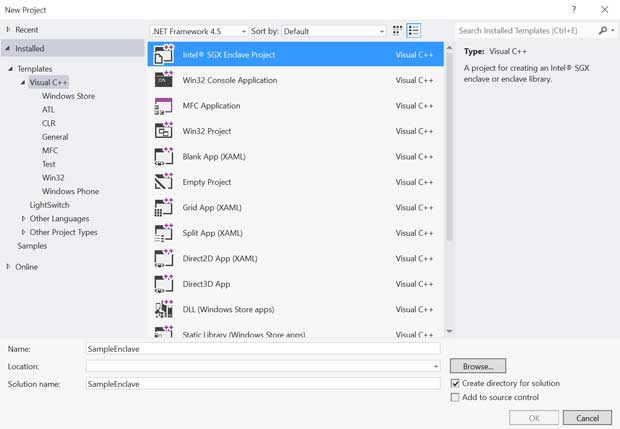Collapse the Visual C++ tree node
The image size is (620, 429).
click(x=23, y=82)
